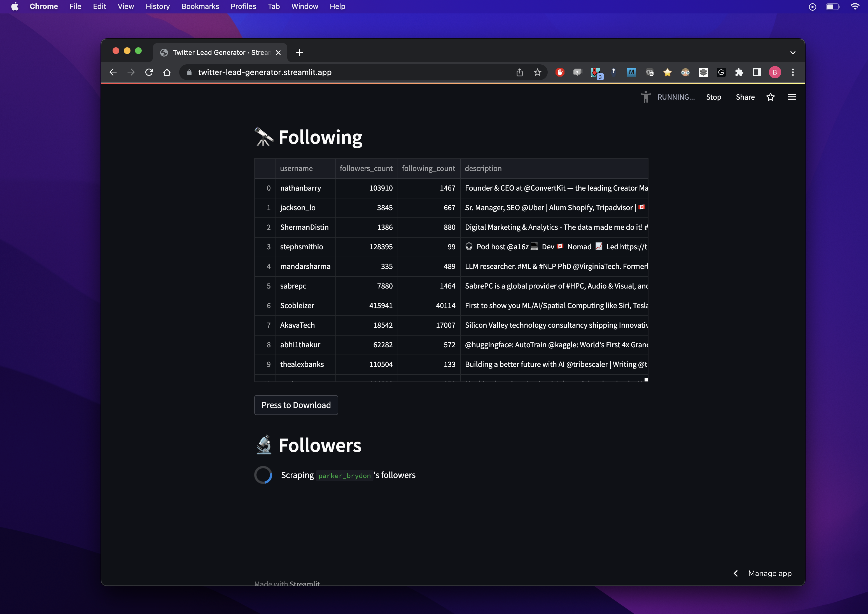
Task: Click the browser forward arrow
Action: (131, 72)
